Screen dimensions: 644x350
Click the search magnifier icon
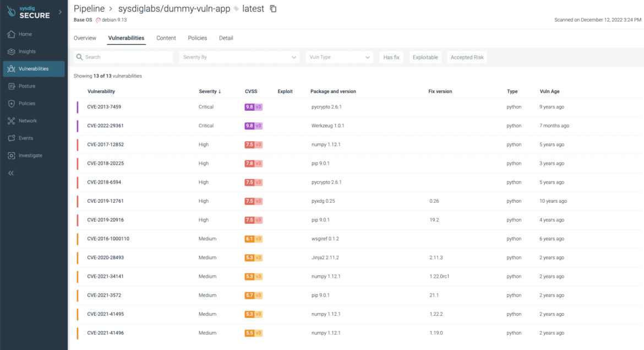pos(80,57)
